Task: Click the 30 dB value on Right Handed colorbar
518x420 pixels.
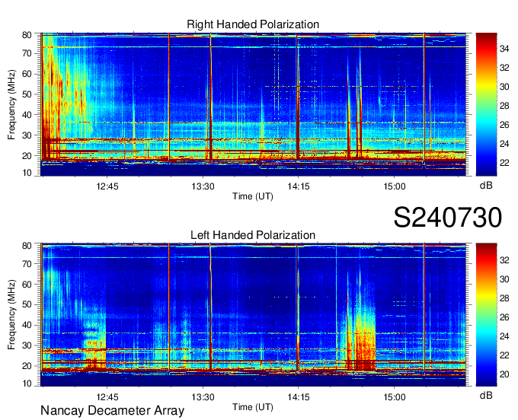Action: coord(504,87)
